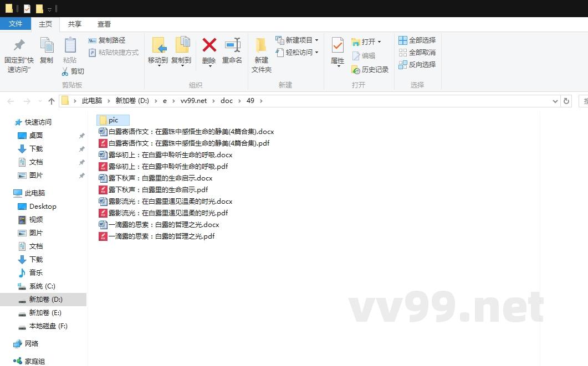Select the 剪切 (Cut) scissors icon

pos(64,71)
